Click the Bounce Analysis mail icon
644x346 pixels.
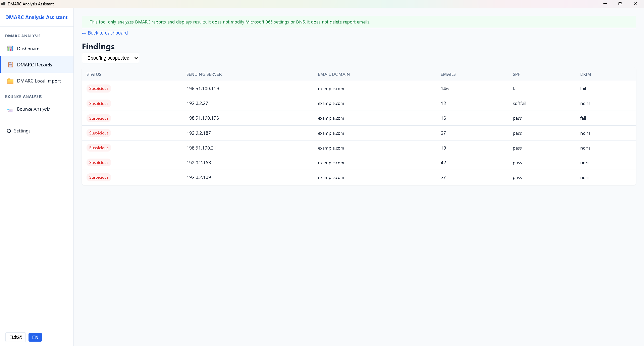point(10,110)
